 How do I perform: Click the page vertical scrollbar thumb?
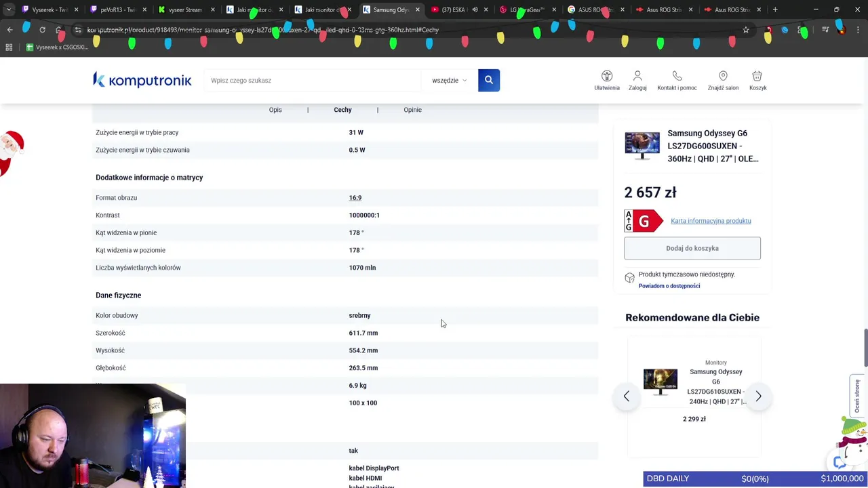[865, 348]
